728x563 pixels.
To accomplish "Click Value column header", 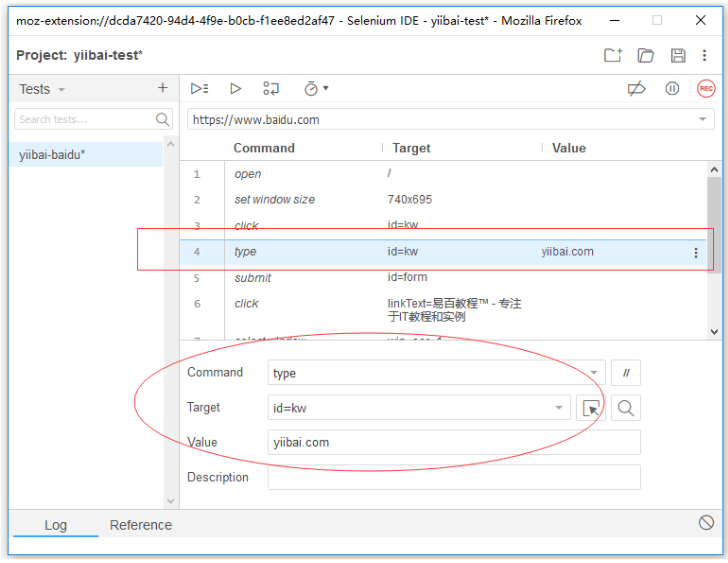I will coord(569,148).
